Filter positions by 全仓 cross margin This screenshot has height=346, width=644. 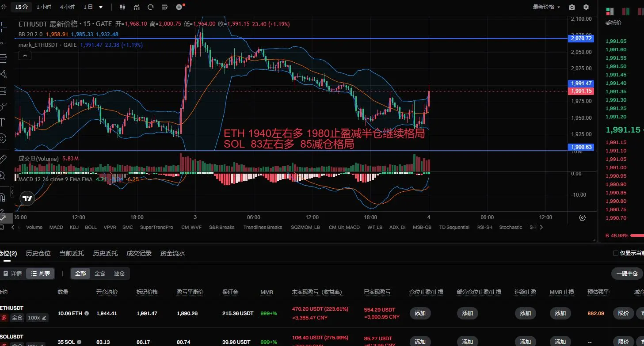click(x=100, y=274)
